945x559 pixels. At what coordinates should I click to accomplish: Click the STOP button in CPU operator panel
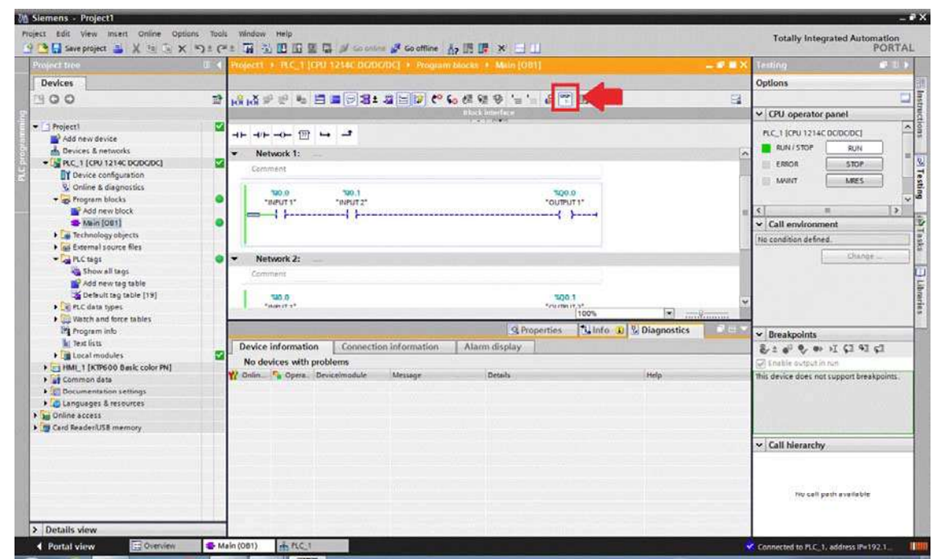pyautogui.click(x=854, y=164)
